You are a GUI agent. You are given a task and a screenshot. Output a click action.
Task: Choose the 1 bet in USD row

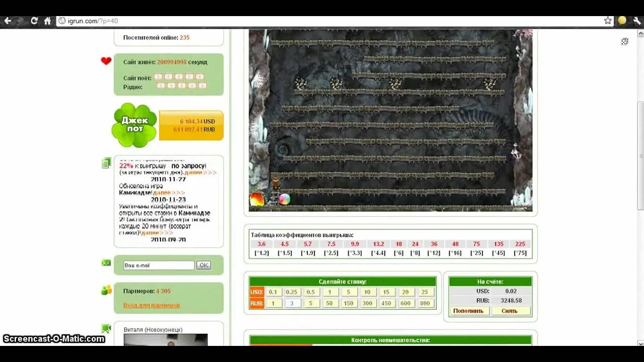(x=330, y=292)
